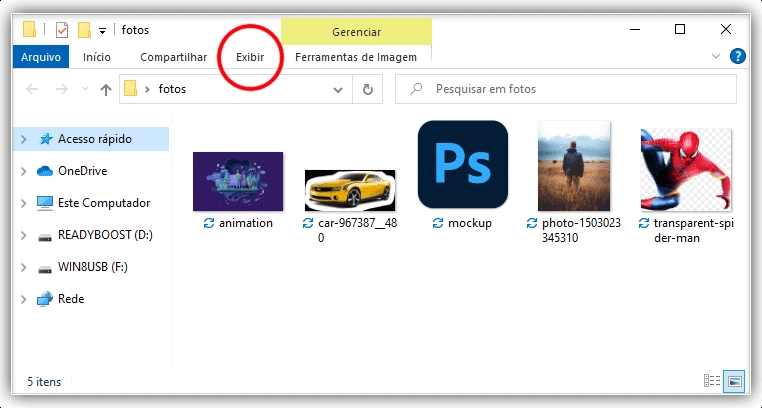762x408 pixels.
Task: Select Este Computador in navigation pane
Action: [104, 203]
